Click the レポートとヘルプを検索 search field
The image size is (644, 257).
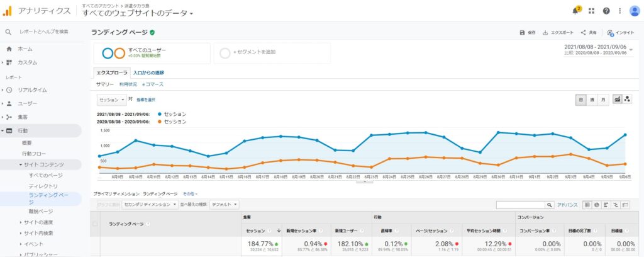pyautogui.click(x=43, y=31)
